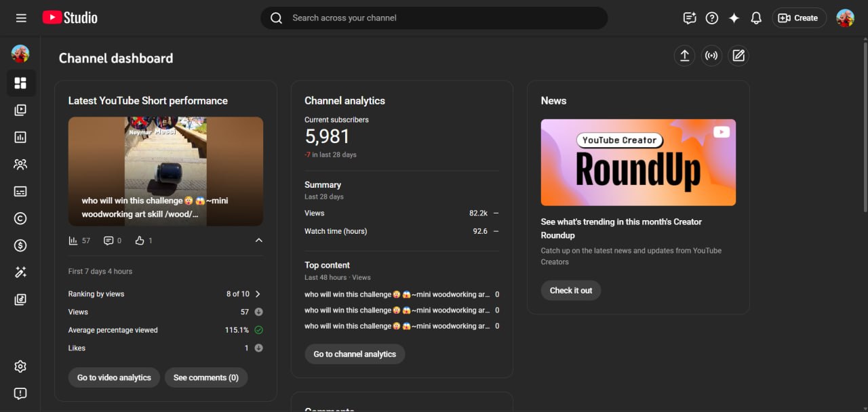
Task: Open Content in the sidebar
Action: click(20, 110)
